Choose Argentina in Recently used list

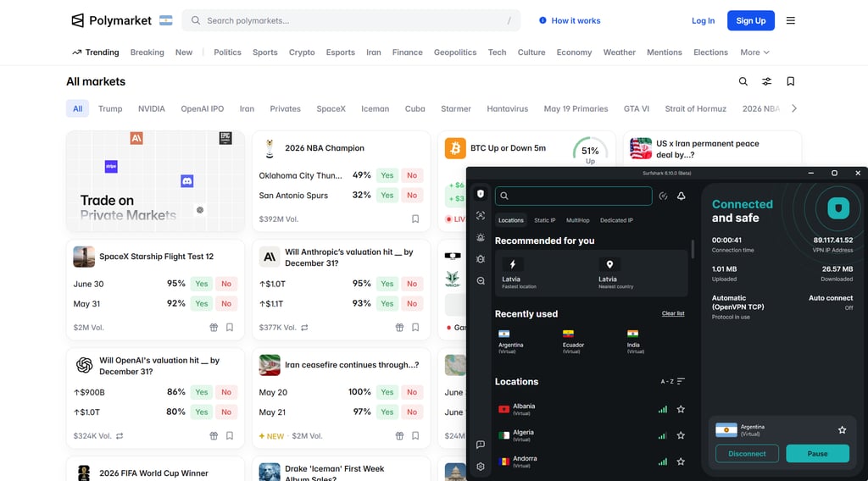[x=510, y=341]
